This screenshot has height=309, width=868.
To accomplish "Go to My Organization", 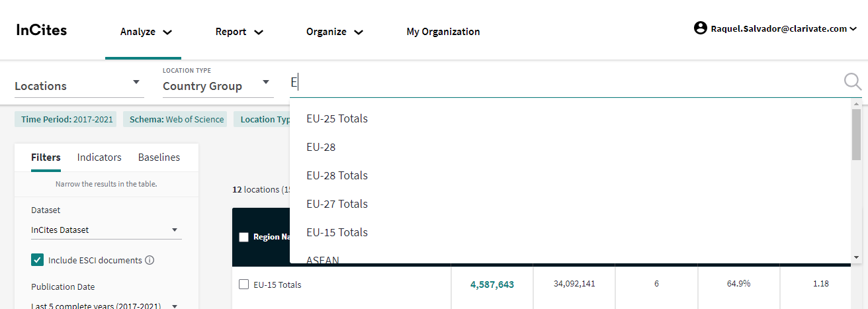I will click(443, 32).
